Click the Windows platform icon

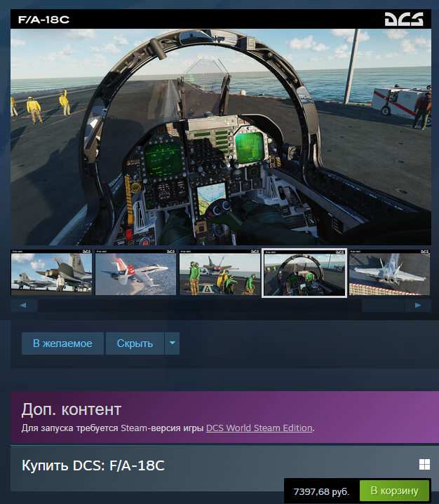tap(424, 465)
